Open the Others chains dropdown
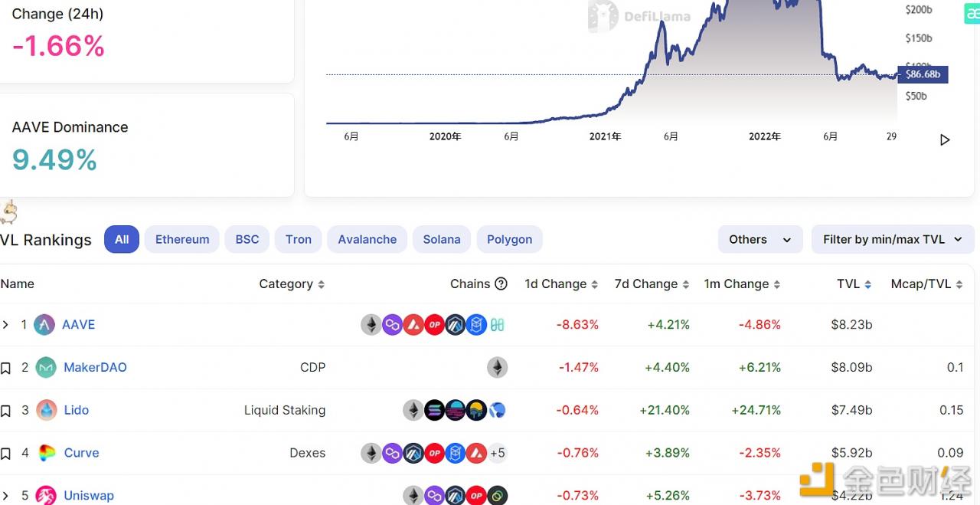This screenshot has width=980, height=505. click(x=759, y=239)
